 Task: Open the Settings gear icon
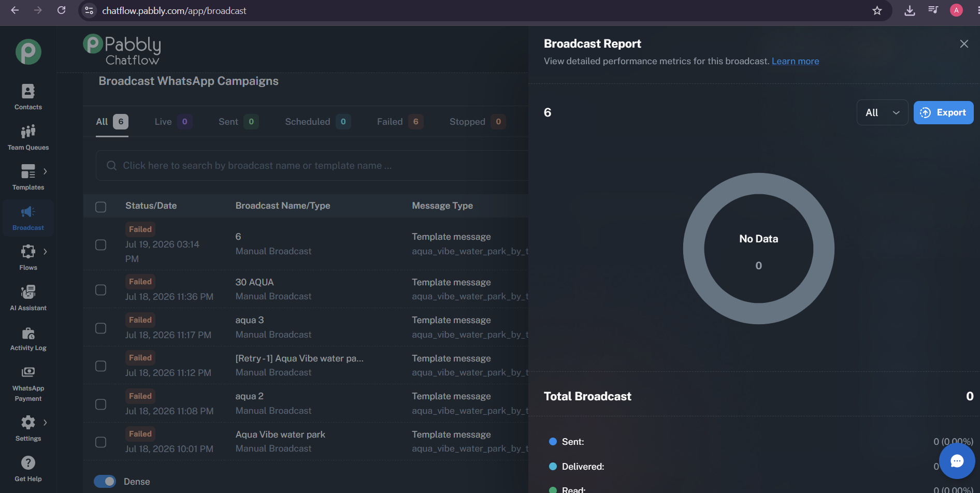click(x=28, y=423)
